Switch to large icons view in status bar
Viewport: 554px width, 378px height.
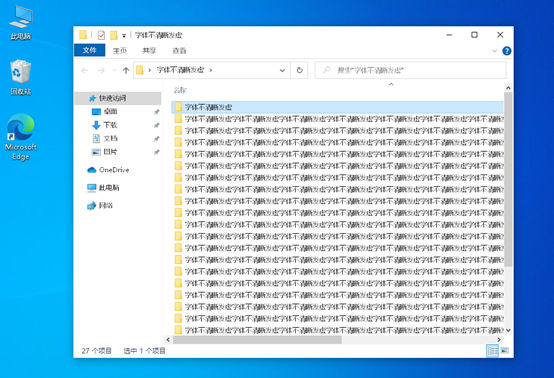(505, 350)
